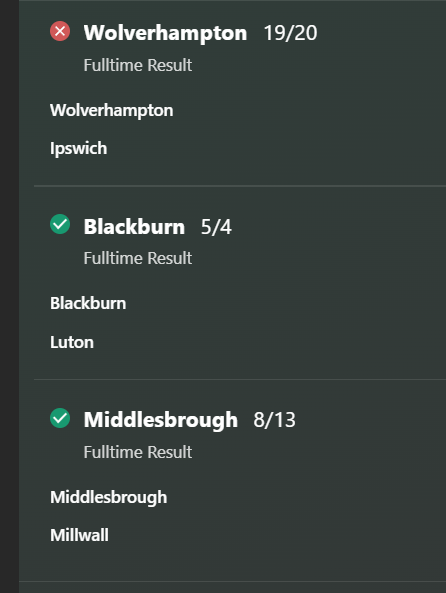Select the Millwall team name
The width and height of the screenshot is (446, 593).
pos(79,535)
